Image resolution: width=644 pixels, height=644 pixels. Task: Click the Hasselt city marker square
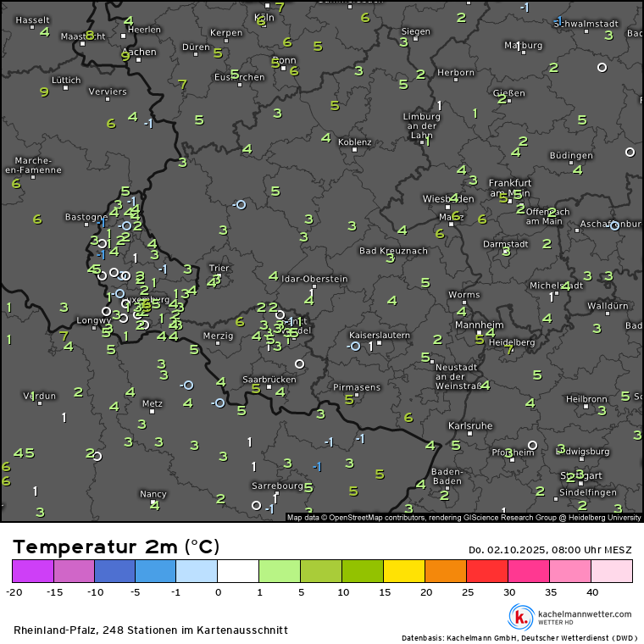point(32,27)
